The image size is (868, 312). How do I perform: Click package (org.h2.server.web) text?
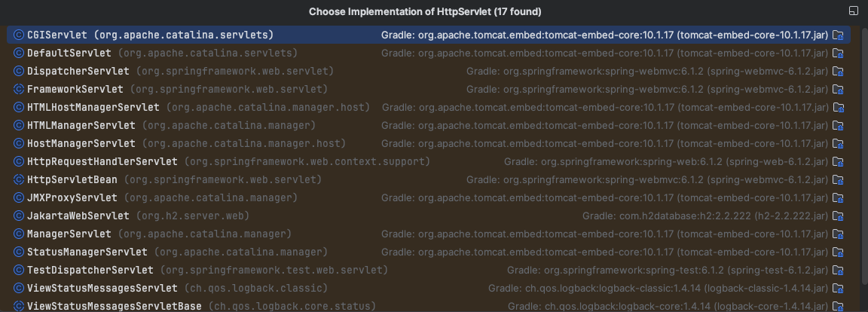[x=193, y=216]
